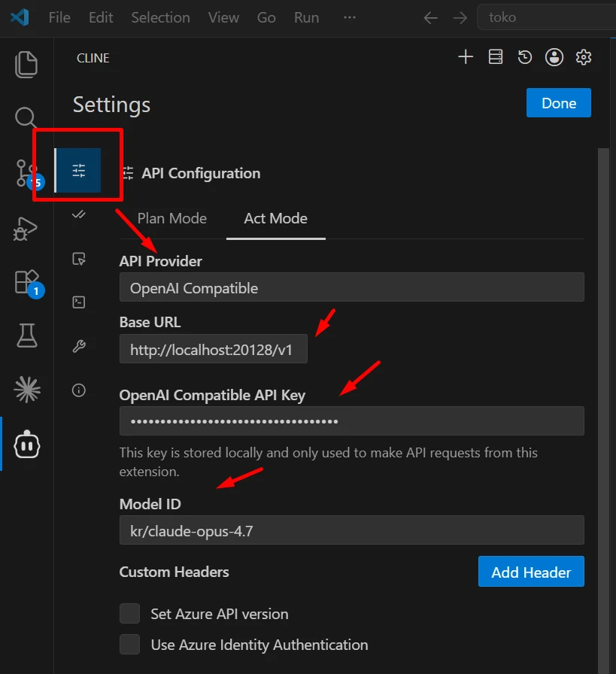
Task: Enable Set Azure API version checkbox
Action: pos(130,613)
